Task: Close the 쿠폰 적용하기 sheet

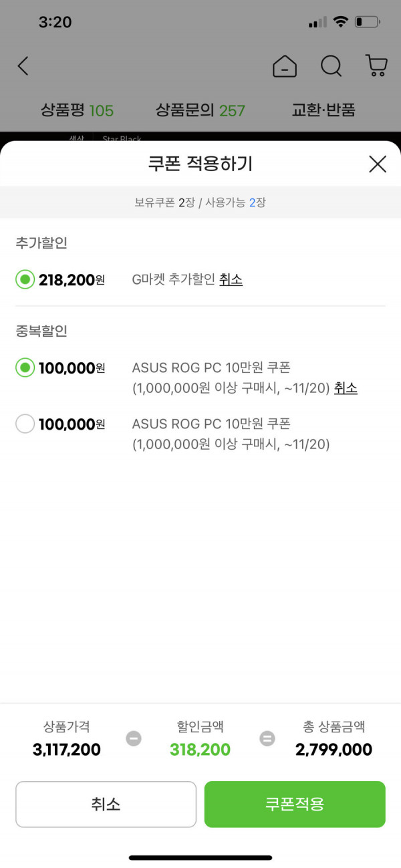Action: [378, 164]
